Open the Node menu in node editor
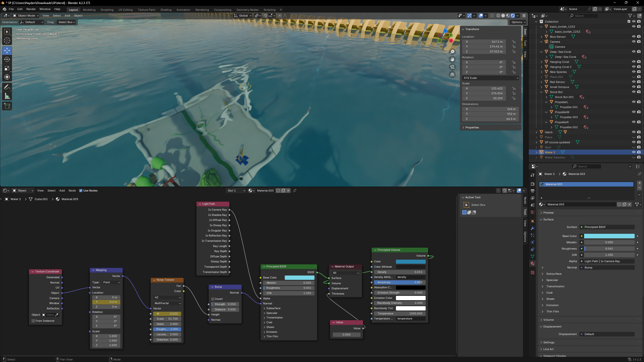The height and width of the screenshot is (362, 644). (72, 191)
